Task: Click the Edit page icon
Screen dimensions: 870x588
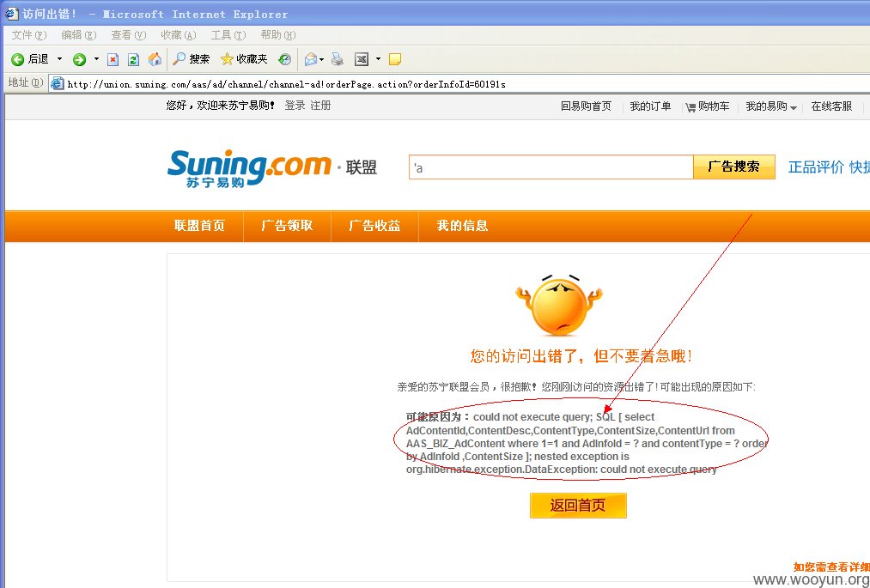Action: coord(362,59)
